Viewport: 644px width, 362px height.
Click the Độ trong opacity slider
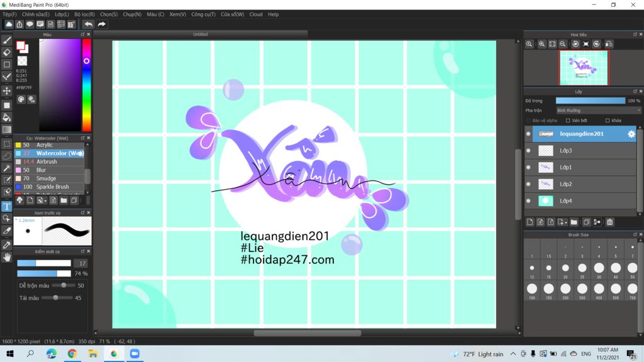tap(590, 101)
